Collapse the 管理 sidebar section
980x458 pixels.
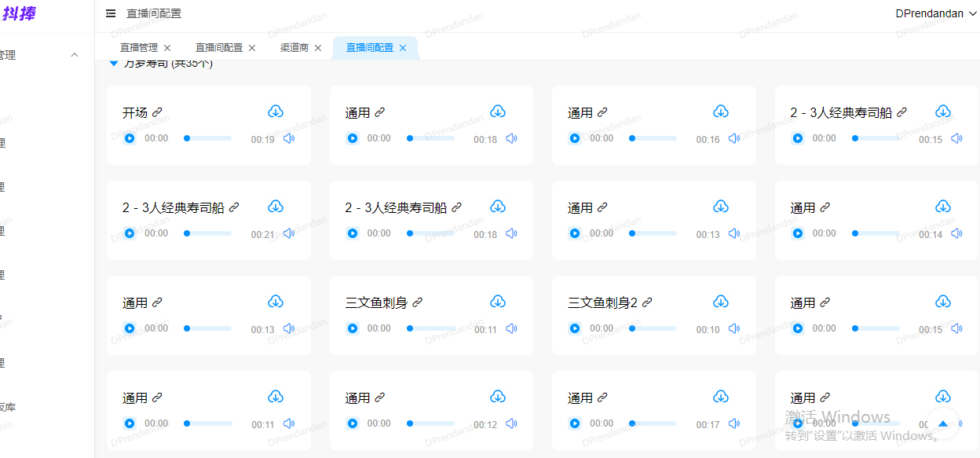(x=75, y=55)
